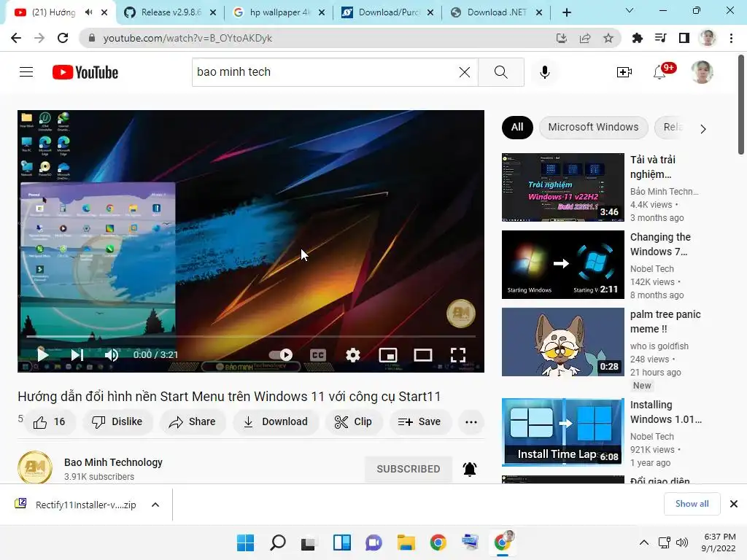The image size is (747, 560).
Task: Open Create video button
Action: [624, 72]
